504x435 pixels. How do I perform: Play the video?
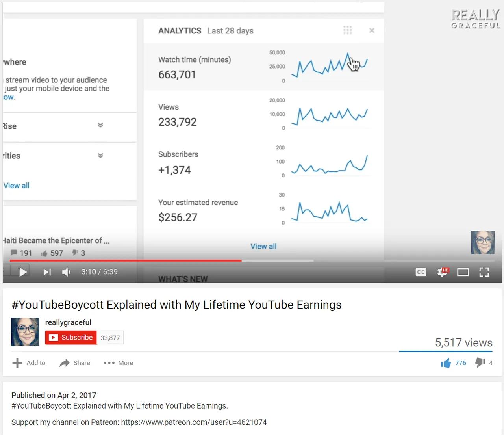coord(23,272)
